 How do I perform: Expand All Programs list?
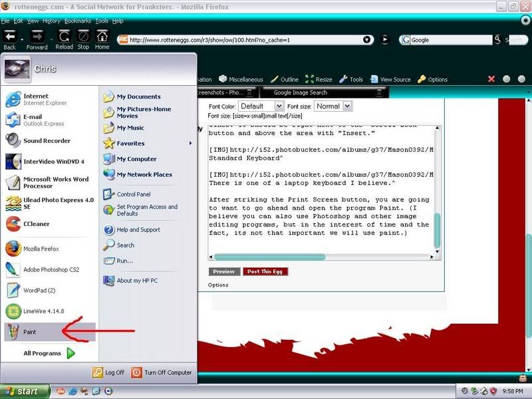click(x=49, y=353)
